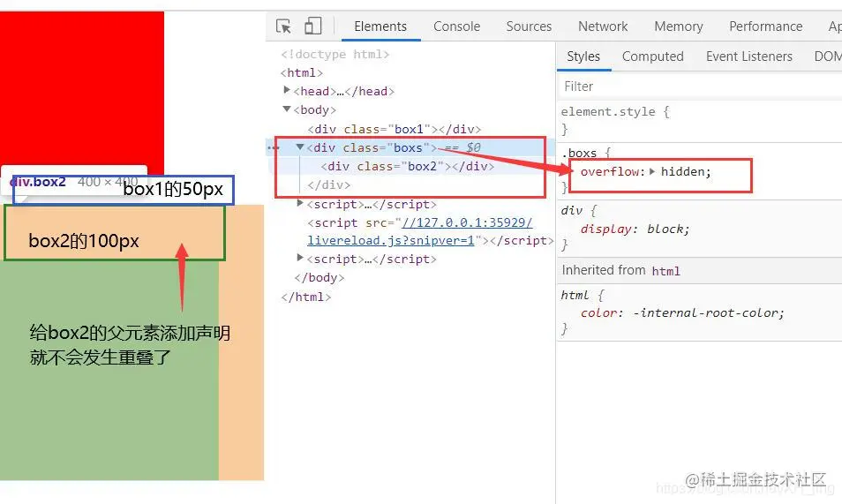
Task: Expand the first script element node
Action: pyautogui.click(x=300, y=203)
